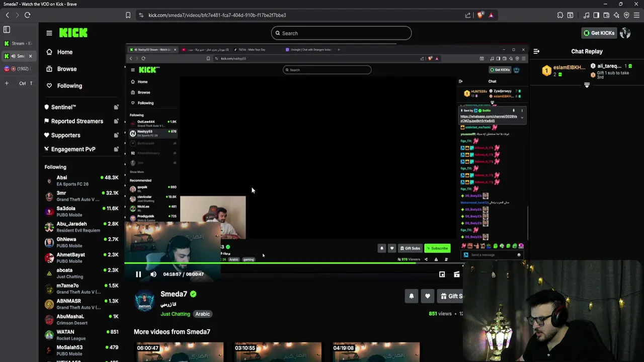Open the Browse page

(61, 69)
